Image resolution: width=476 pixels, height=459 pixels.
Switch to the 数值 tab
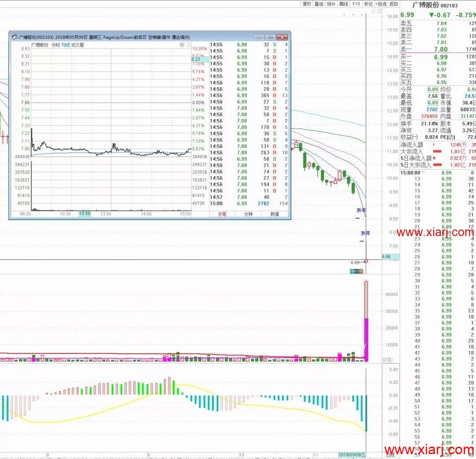[275, 214]
